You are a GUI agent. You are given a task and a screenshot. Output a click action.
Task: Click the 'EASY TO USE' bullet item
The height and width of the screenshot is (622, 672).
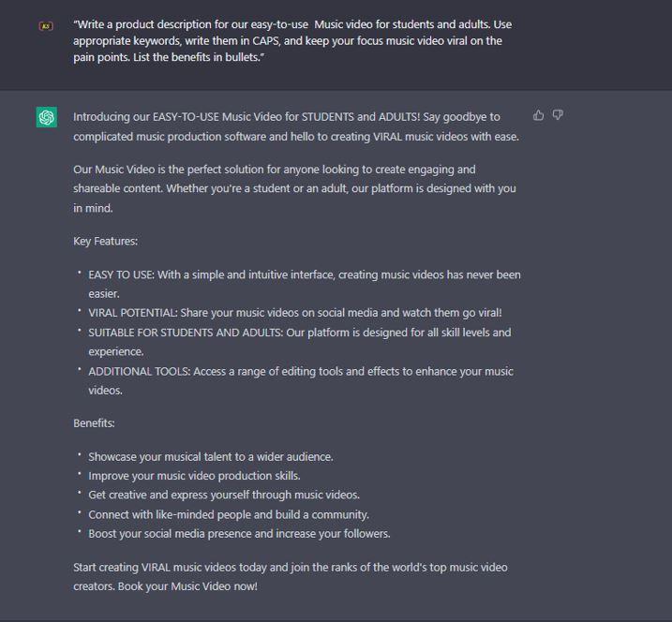305,284
